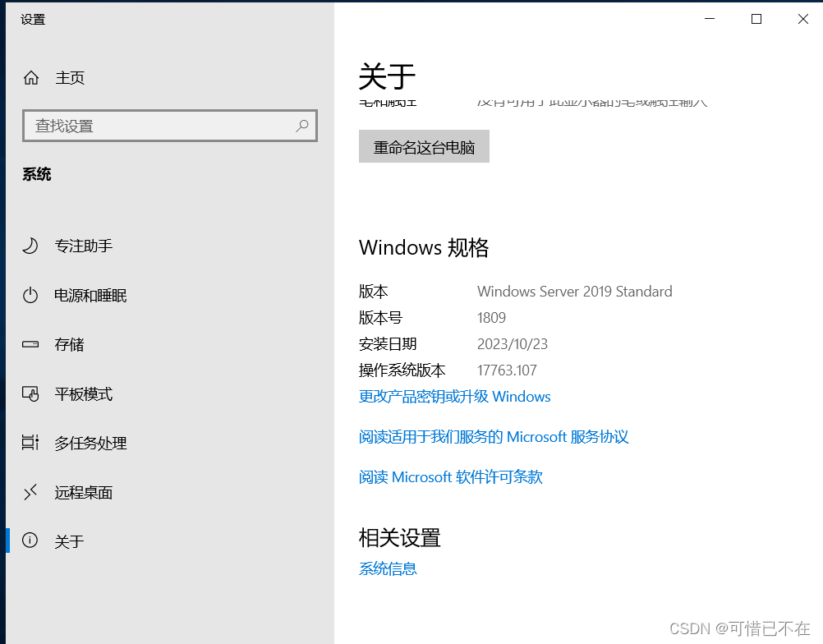Open 平板模式 settings page
This screenshot has width=823, height=644.
[x=84, y=393]
